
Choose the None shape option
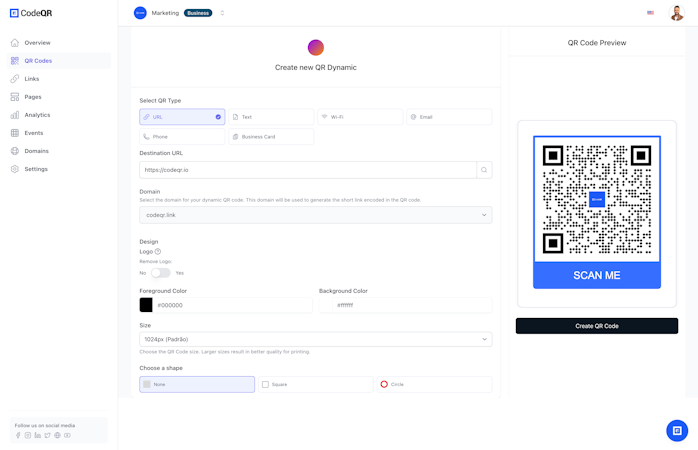click(197, 384)
